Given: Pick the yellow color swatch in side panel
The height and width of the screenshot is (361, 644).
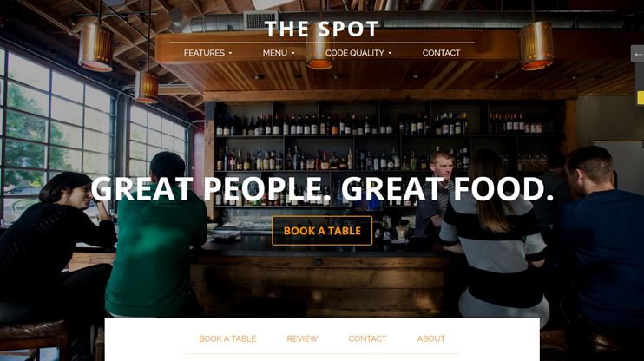Looking at the screenshot, I should 641,98.
